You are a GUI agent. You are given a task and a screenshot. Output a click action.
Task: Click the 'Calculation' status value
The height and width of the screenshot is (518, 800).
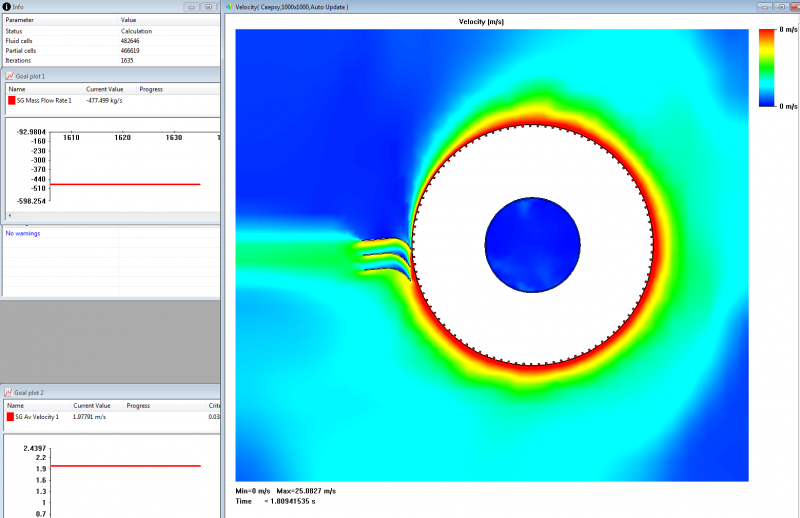point(136,31)
